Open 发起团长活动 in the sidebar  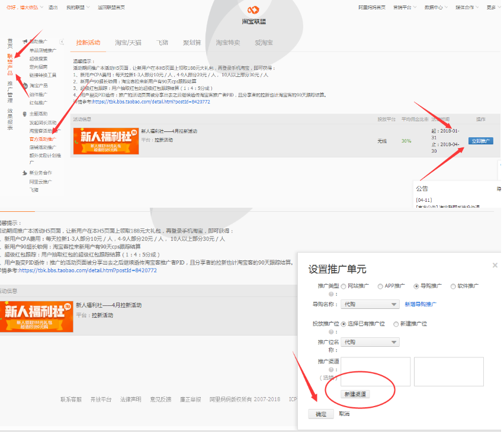point(43,122)
